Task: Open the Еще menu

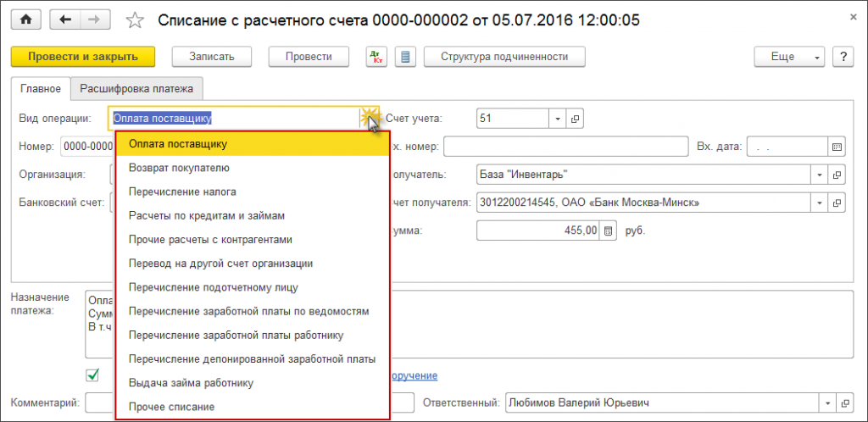Action: [x=789, y=57]
